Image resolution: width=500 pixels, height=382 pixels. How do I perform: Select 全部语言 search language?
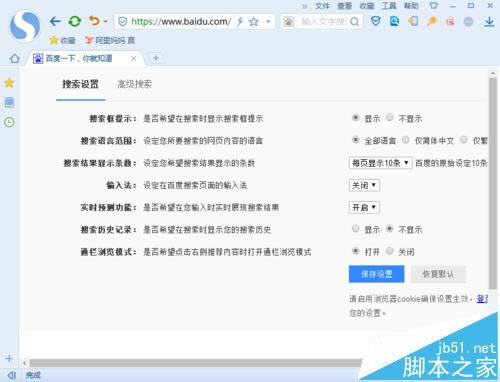coord(356,140)
